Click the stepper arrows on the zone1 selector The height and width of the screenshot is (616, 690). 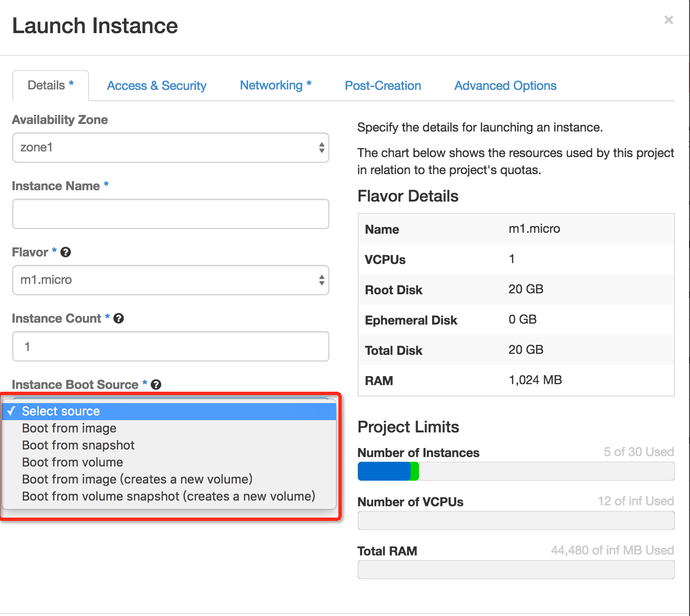tap(321, 148)
